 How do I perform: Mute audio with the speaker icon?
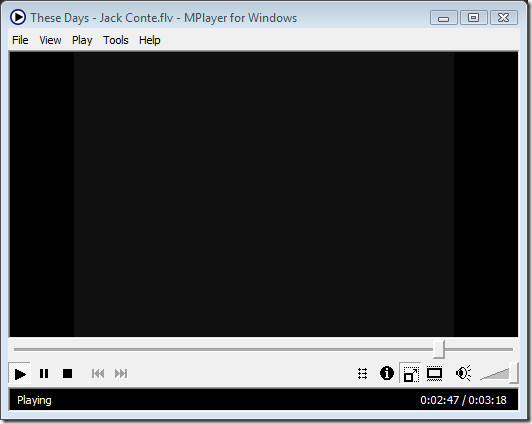click(x=463, y=373)
